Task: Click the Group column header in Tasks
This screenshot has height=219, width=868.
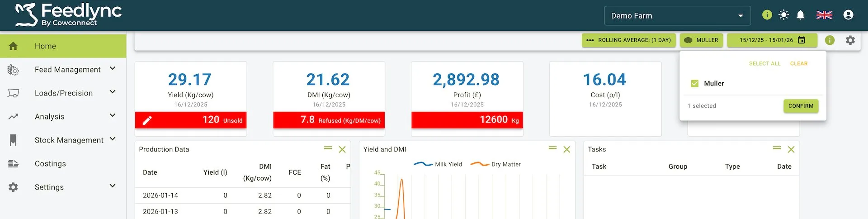Action: tap(678, 167)
